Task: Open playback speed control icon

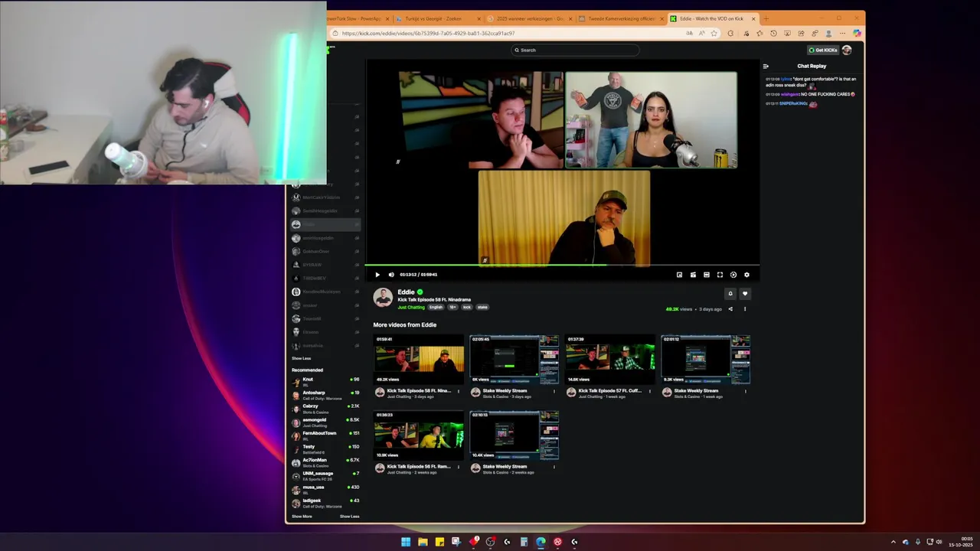Action: tap(733, 275)
